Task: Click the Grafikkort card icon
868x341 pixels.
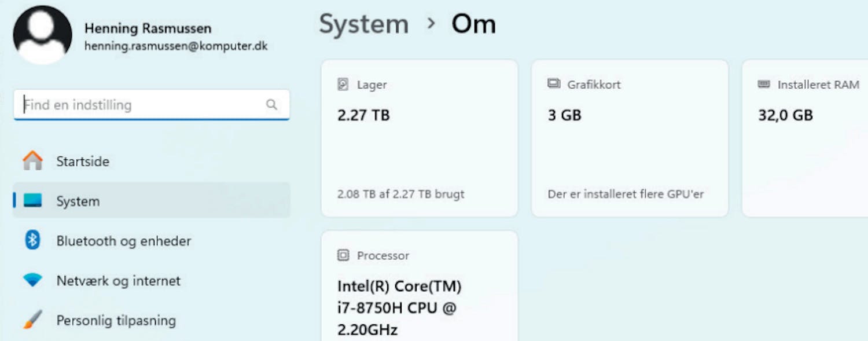Action: pos(554,85)
